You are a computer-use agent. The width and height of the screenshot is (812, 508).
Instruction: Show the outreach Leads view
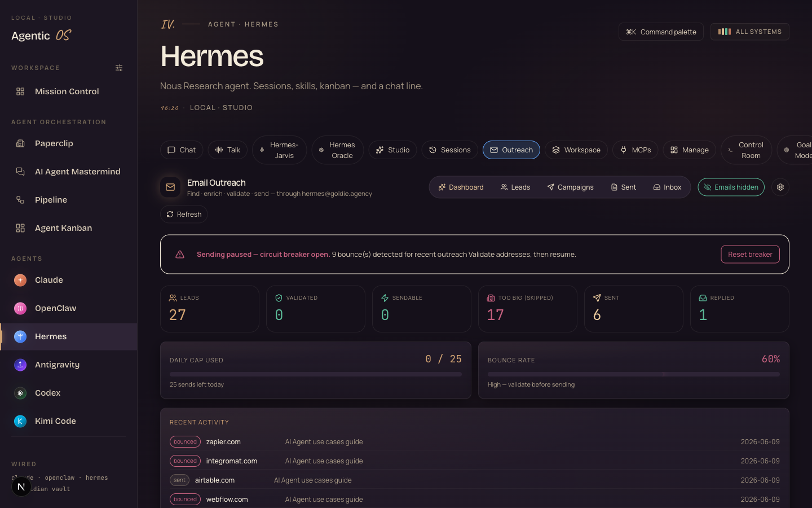(515, 187)
